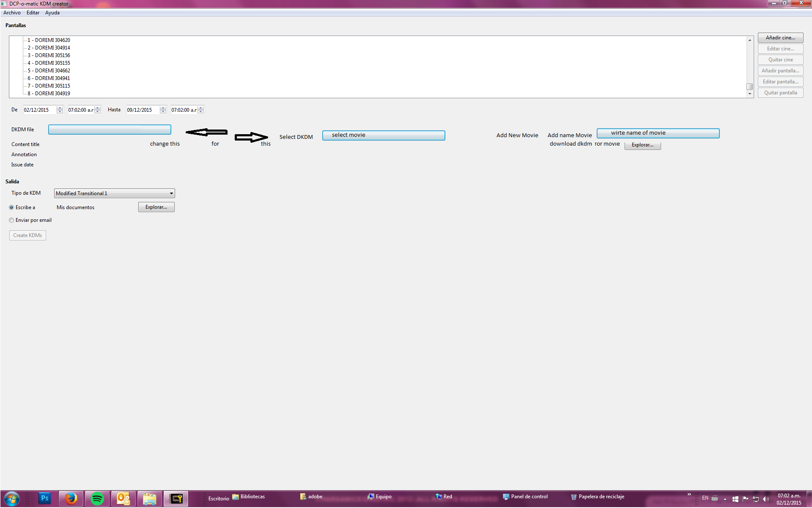Click the volume speaker tray icon

point(766,499)
